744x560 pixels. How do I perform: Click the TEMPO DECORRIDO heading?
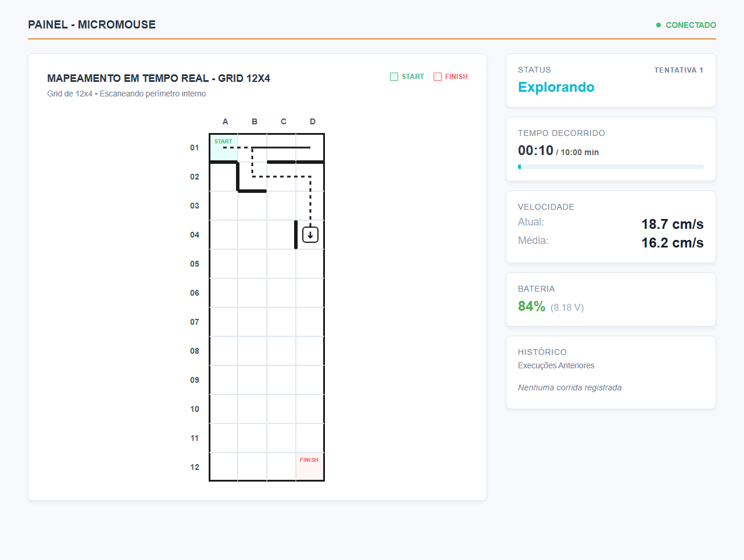tap(561, 133)
